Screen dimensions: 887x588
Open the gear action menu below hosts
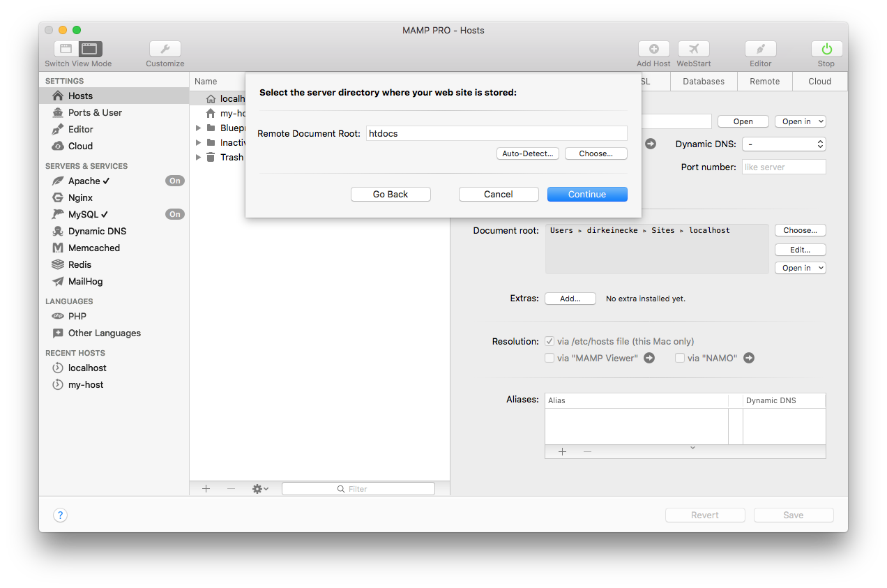259,488
